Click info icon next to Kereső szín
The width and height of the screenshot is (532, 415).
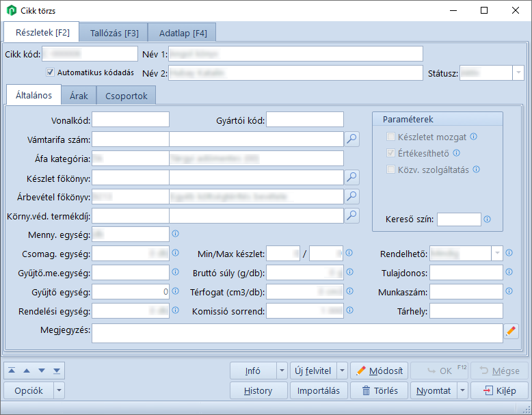click(x=488, y=219)
